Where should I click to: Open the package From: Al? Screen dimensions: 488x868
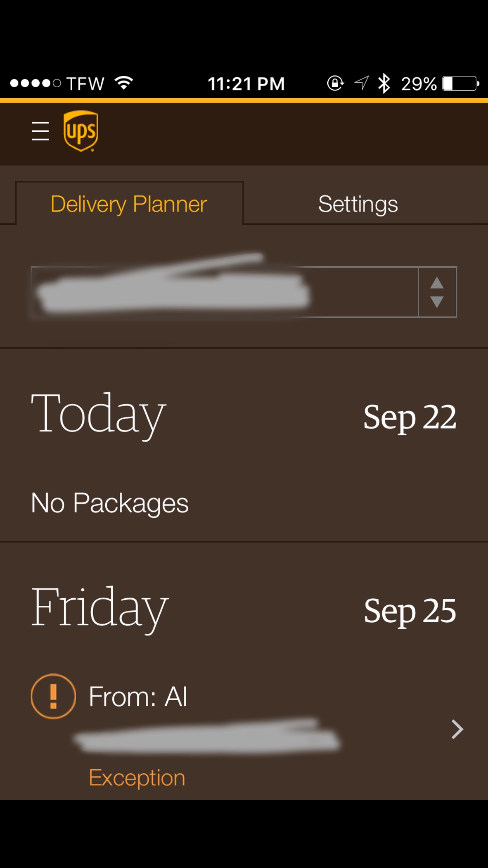tap(138, 697)
